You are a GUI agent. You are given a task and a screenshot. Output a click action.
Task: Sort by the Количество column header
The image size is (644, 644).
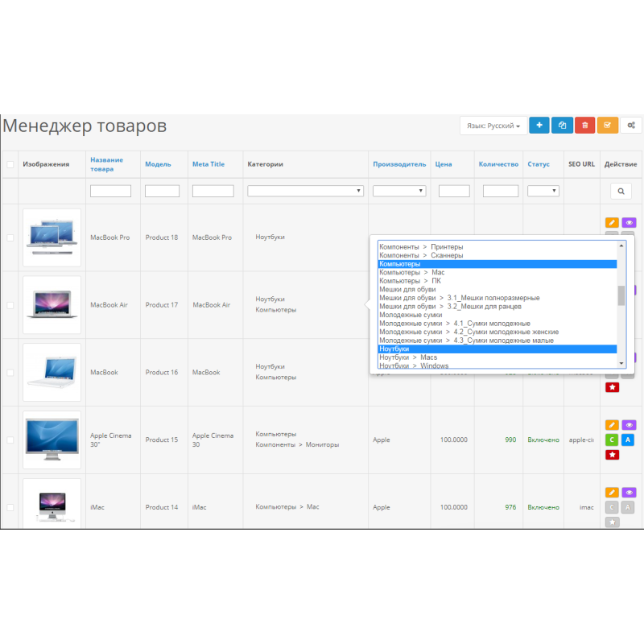[x=498, y=164]
